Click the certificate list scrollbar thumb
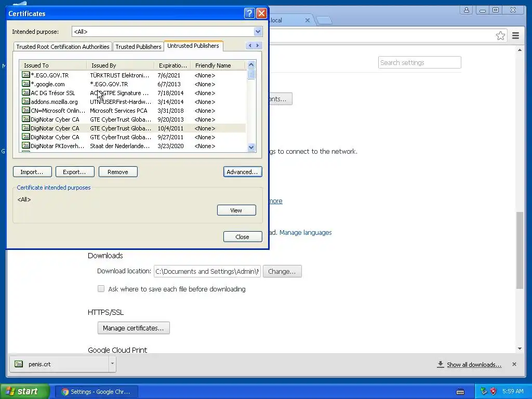The height and width of the screenshot is (399, 532). pyautogui.click(x=251, y=74)
